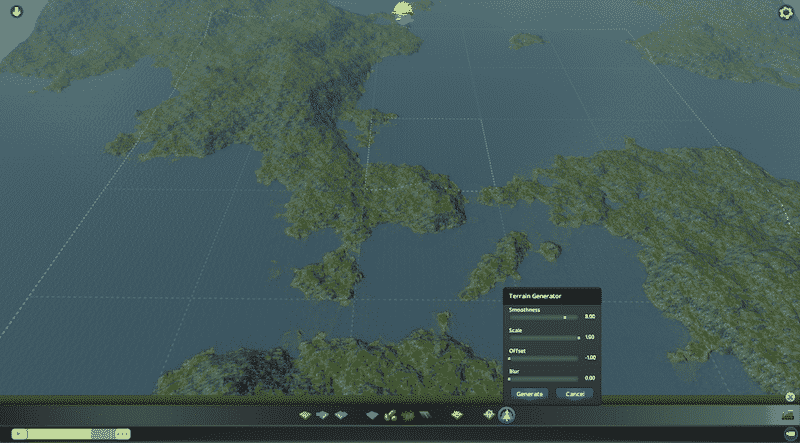This screenshot has width=800, height=443.
Task: Select the highlighted Terrain Generator toolbar icon
Action: [x=507, y=414]
